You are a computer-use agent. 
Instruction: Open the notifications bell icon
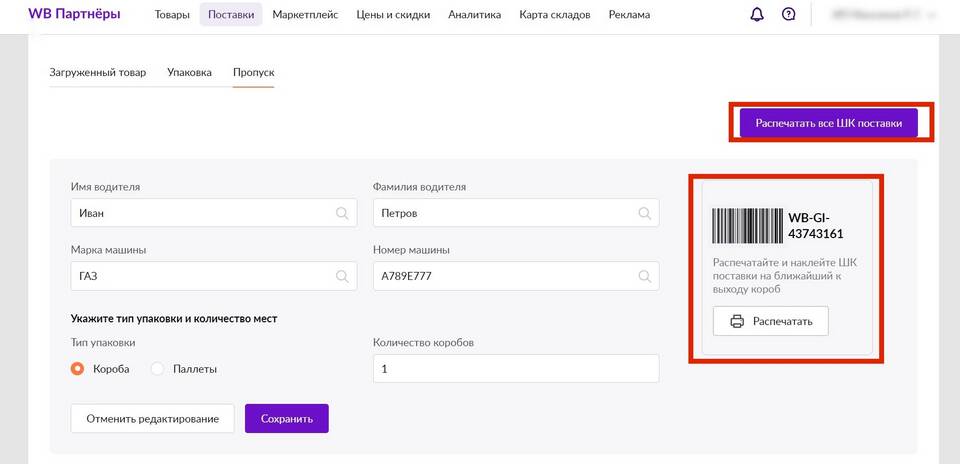pyautogui.click(x=757, y=15)
